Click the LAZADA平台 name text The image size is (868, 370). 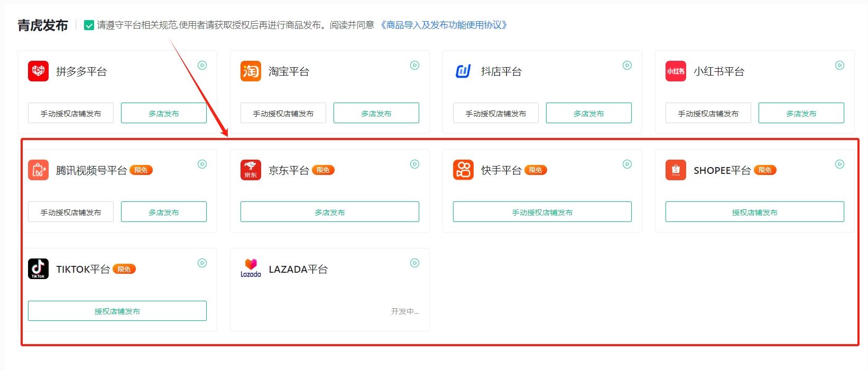(x=298, y=269)
